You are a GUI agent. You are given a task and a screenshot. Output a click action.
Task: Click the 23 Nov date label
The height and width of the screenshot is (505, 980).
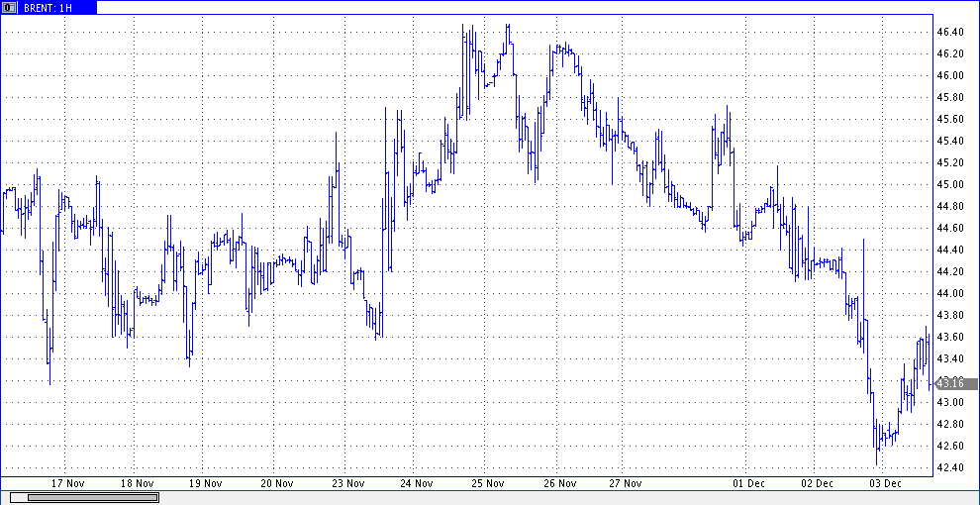tap(347, 484)
